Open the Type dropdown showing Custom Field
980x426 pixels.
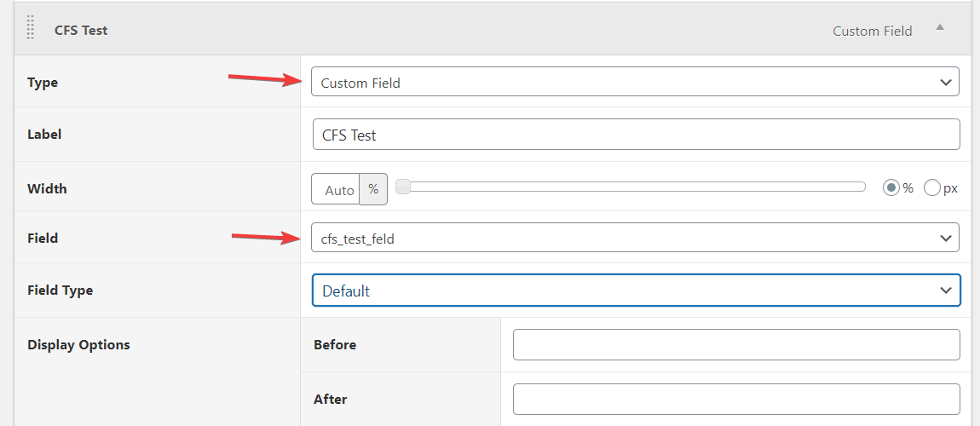(635, 82)
